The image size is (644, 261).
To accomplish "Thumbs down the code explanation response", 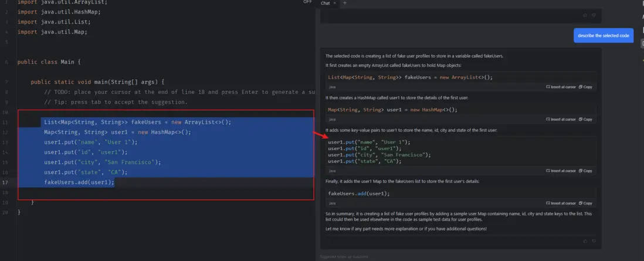I will pos(594,240).
